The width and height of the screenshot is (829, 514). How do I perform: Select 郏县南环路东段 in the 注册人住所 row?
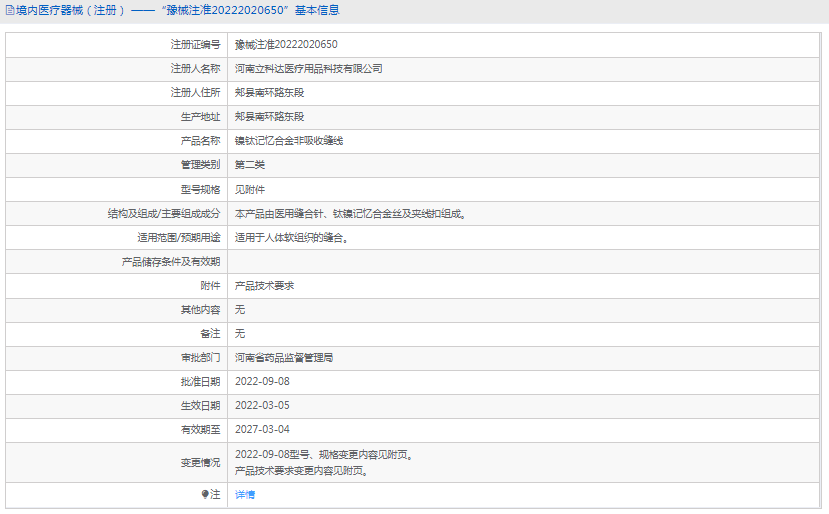click(x=270, y=93)
